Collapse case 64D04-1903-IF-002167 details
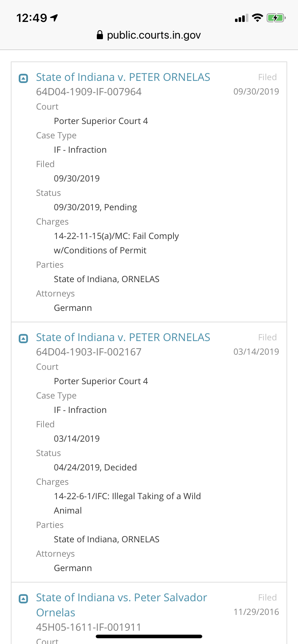Screen dimensions: 298x644 click(x=23, y=338)
